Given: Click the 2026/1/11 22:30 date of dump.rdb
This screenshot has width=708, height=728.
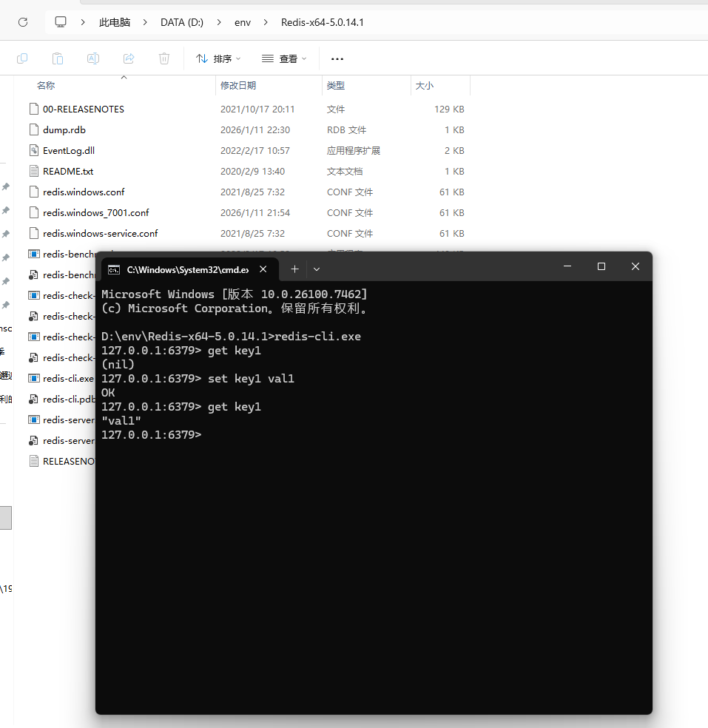Looking at the screenshot, I should 255,130.
